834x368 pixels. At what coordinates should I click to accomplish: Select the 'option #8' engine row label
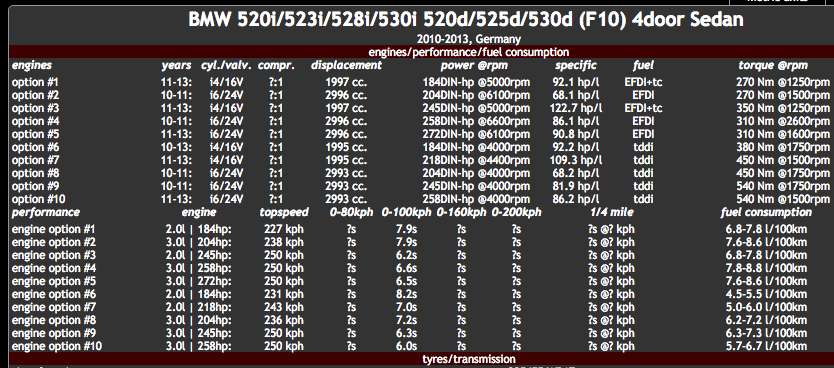35,173
